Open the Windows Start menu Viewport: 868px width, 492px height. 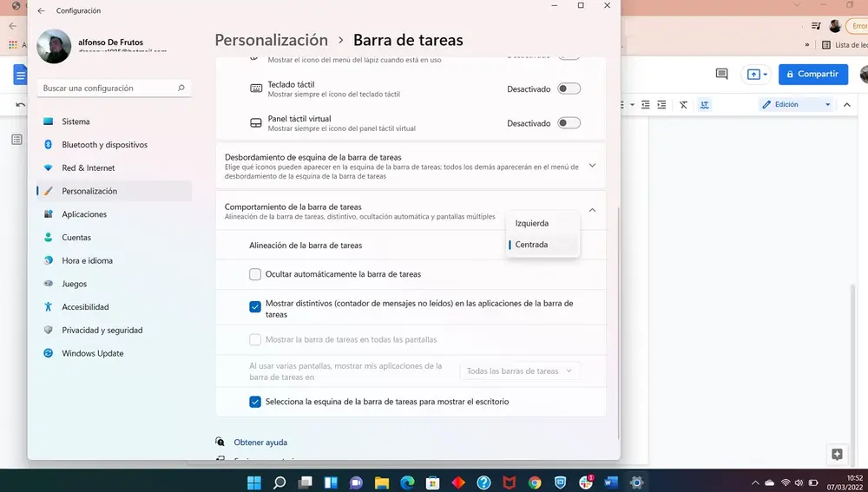pyautogui.click(x=254, y=482)
